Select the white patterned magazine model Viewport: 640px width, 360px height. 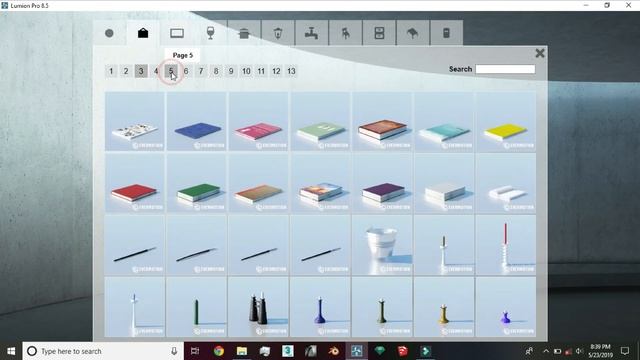click(135, 121)
